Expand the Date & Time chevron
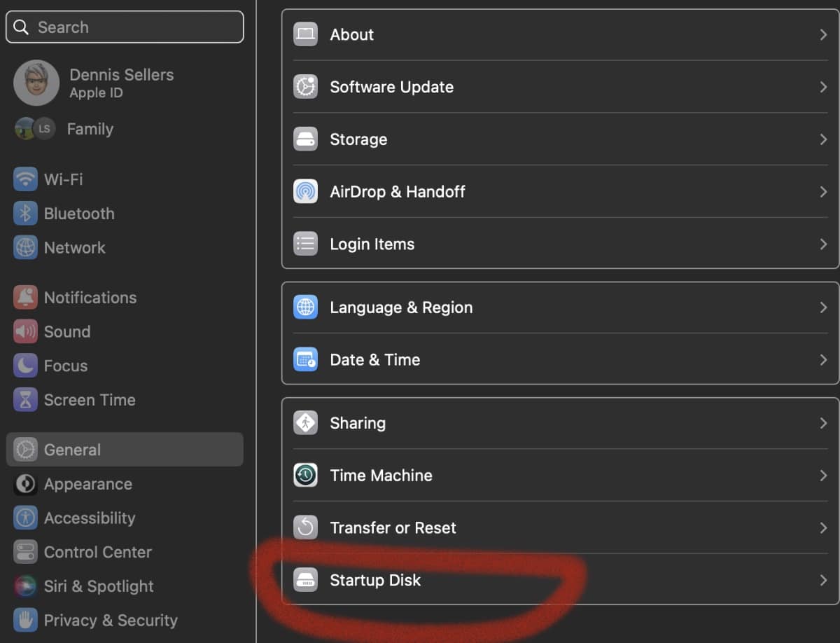840x643 pixels. pyautogui.click(x=823, y=360)
